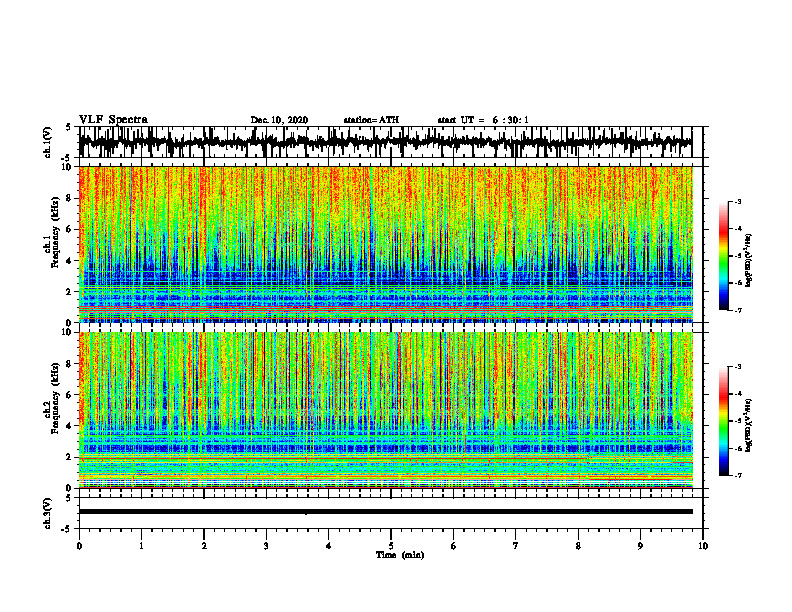792x612 pixels.
Task: Click the 8 kHz tick on ch.2 frequency axis
Action: coord(70,364)
